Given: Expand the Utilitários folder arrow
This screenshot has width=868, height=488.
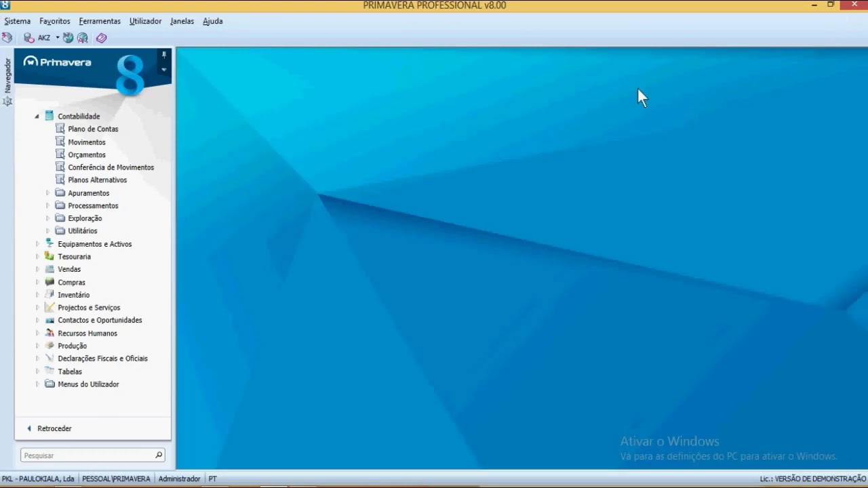Looking at the screenshot, I should pyautogui.click(x=48, y=231).
